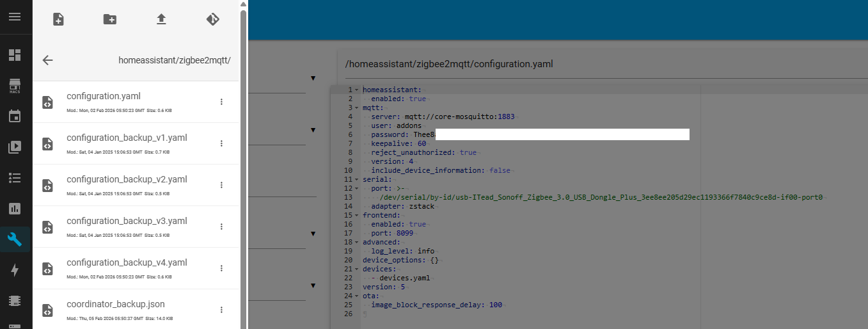868x329 pixels.
Task: Collapse the mqtt section fold arrow
Action: click(x=357, y=108)
